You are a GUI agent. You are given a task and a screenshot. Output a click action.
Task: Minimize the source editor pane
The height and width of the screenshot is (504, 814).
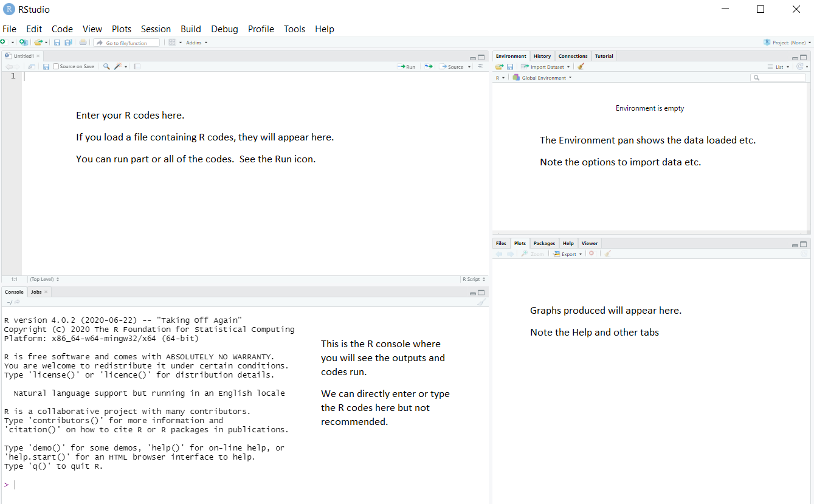[473, 57]
